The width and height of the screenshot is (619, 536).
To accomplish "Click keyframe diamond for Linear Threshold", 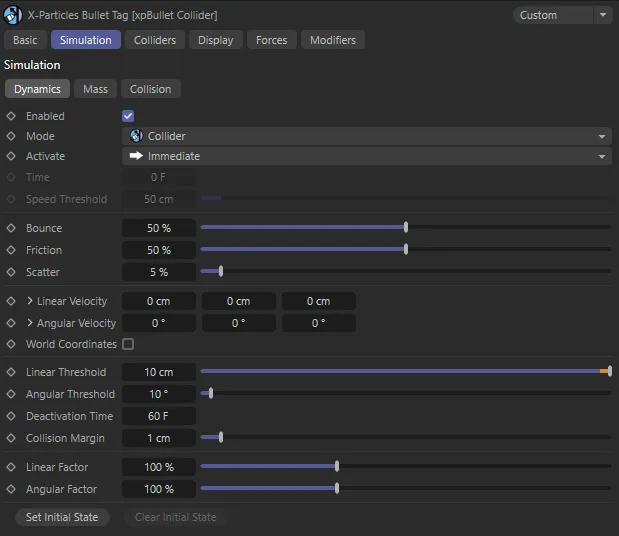I will coord(11,372).
